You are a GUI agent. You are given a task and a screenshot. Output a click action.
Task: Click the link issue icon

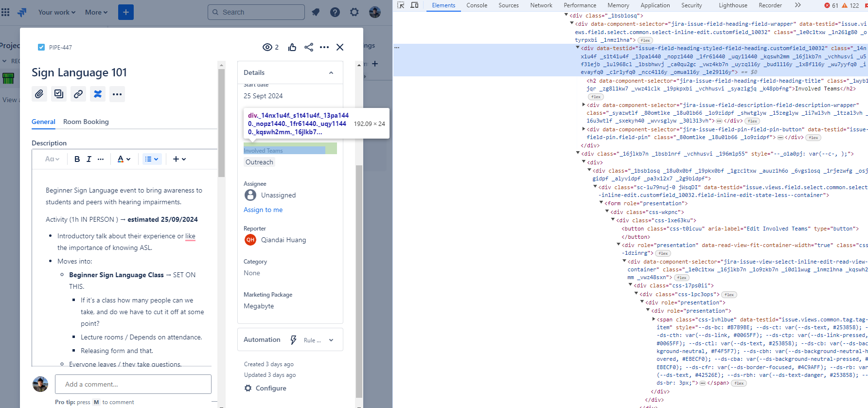[x=78, y=94]
